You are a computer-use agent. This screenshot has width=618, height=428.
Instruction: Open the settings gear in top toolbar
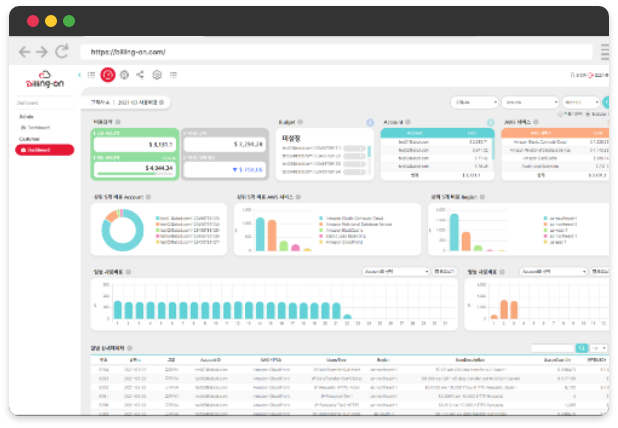click(x=157, y=74)
